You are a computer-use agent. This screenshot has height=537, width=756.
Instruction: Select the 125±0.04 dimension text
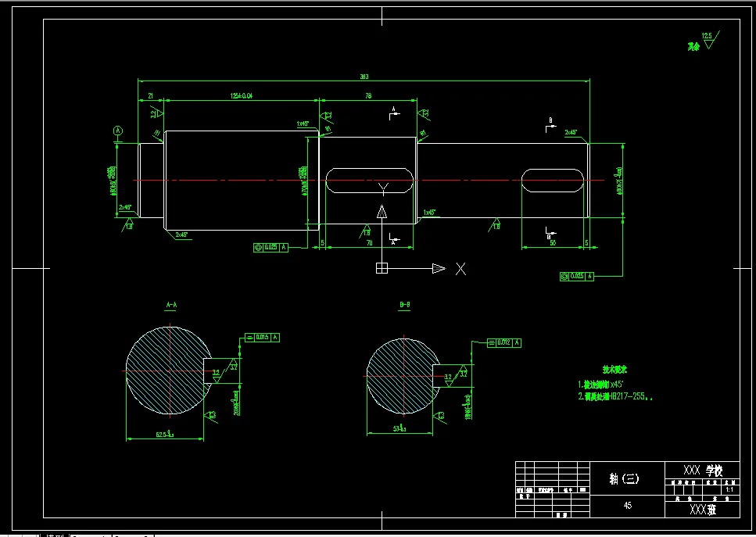click(x=242, y=96)
